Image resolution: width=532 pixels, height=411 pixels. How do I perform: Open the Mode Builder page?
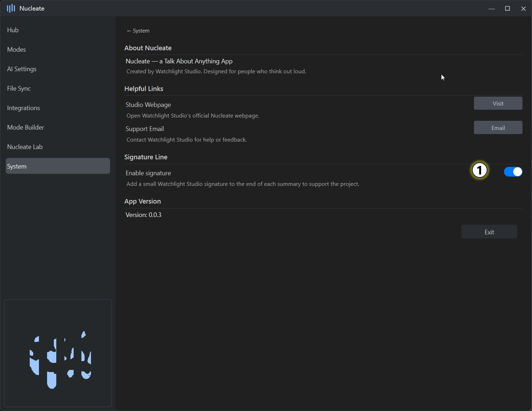click(x=26, y=127)
